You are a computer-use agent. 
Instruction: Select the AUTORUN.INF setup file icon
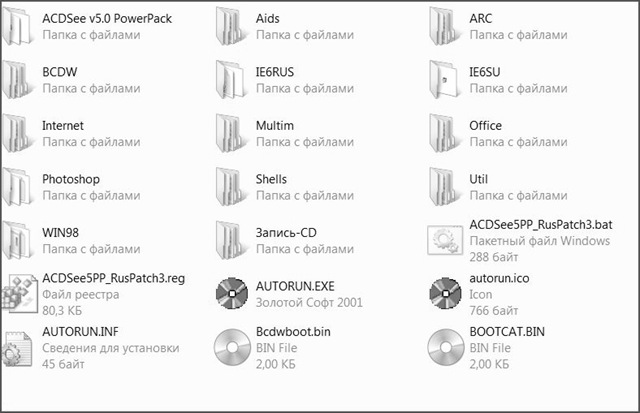(17, 348)
